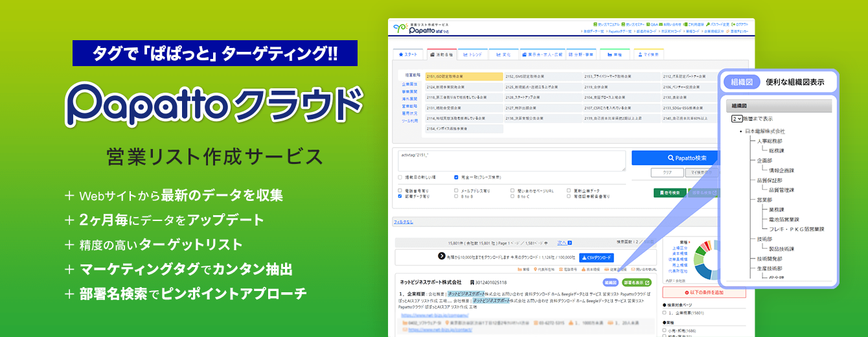This screenshot has width=868, height=337.
Task: Uncheck 完全一致(フレーズ検索)
Action: [456, 177]
